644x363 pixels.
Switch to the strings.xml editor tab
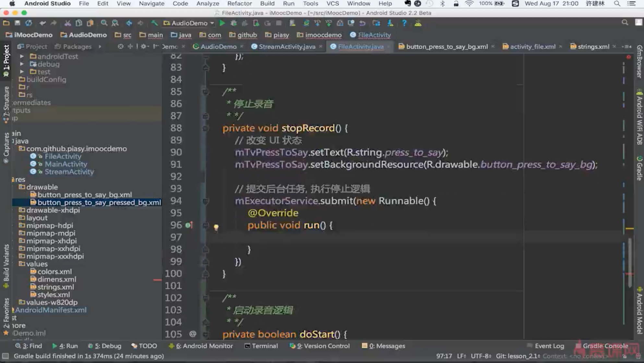click(x=593, y=46)
